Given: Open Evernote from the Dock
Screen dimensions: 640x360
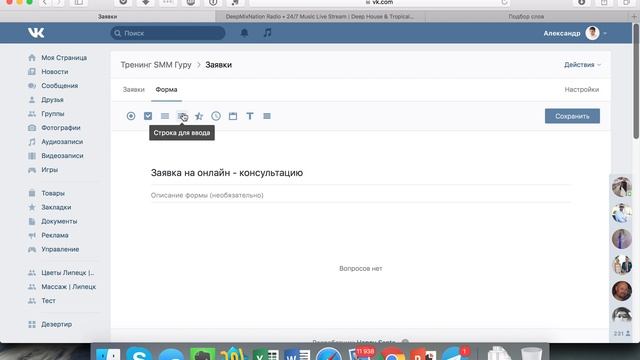Looking at the screenshot, I should click(202, 355).
